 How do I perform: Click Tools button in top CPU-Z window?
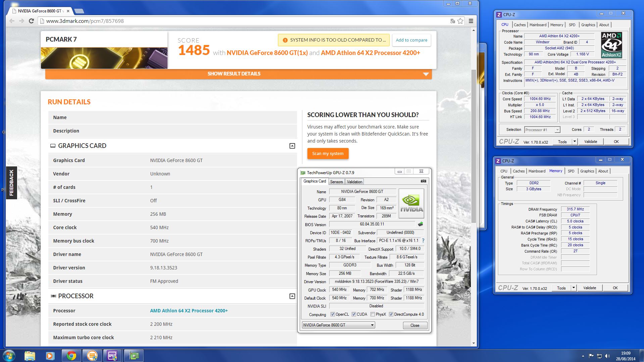coord(562,142)
